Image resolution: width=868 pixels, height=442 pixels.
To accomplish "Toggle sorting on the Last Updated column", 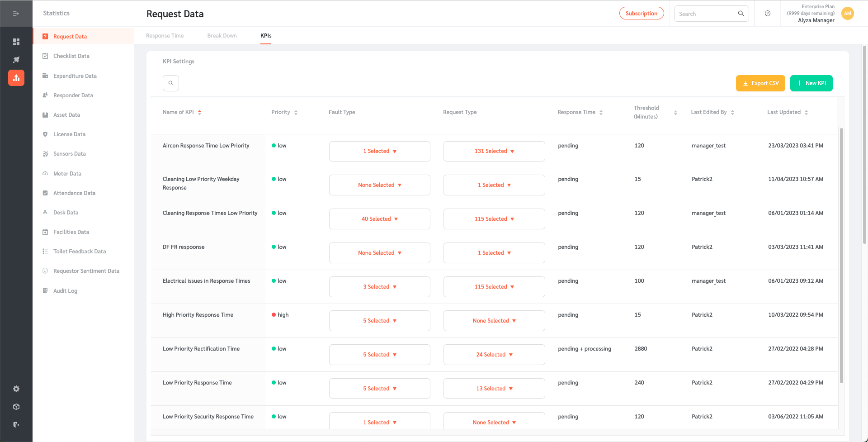I will tap(807, 112).
